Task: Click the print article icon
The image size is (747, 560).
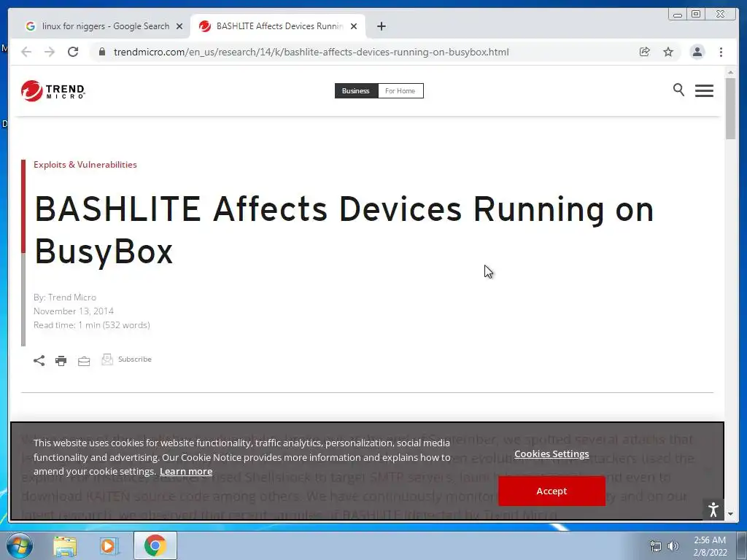Action: click(61, 361)
